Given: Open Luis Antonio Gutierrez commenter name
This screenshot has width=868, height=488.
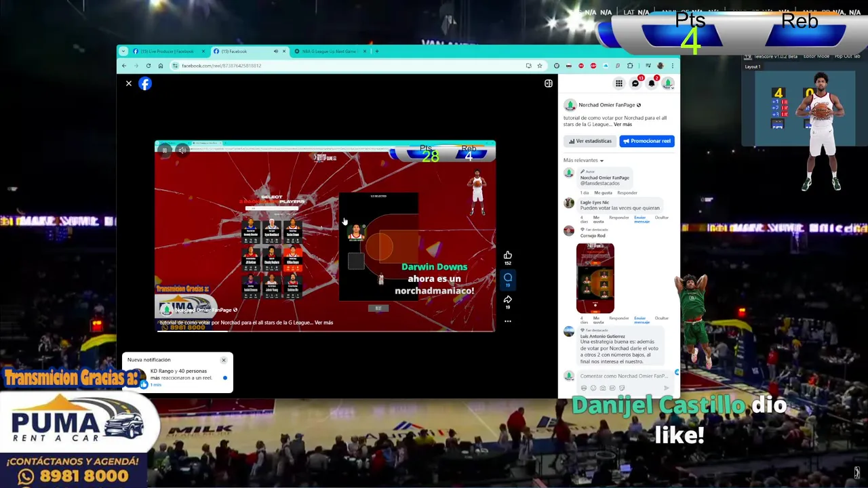Looking at the screenshot, I should point(603,336).
